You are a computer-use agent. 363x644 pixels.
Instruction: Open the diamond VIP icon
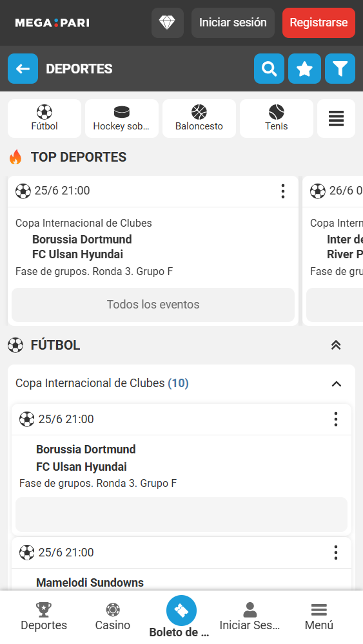click(168, 23)
